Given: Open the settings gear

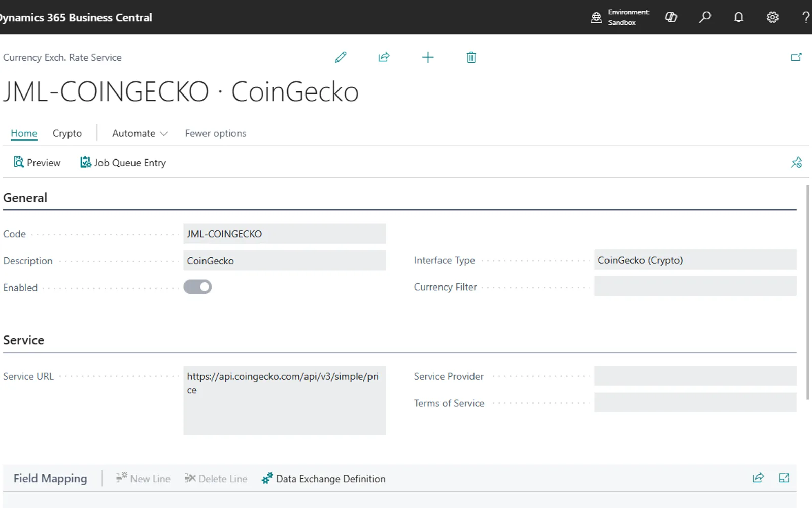Looking at the screenshot, I should pos(772,17).
